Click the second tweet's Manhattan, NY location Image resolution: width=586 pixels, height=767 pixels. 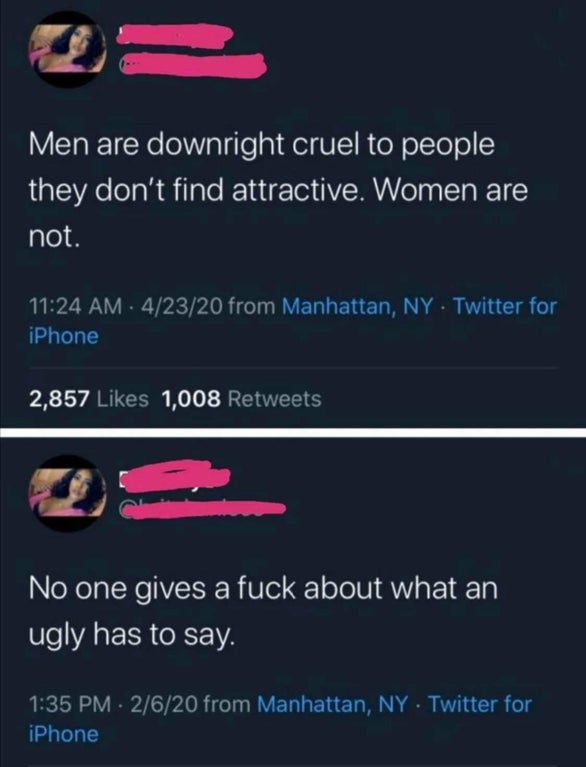pos(332,704)
